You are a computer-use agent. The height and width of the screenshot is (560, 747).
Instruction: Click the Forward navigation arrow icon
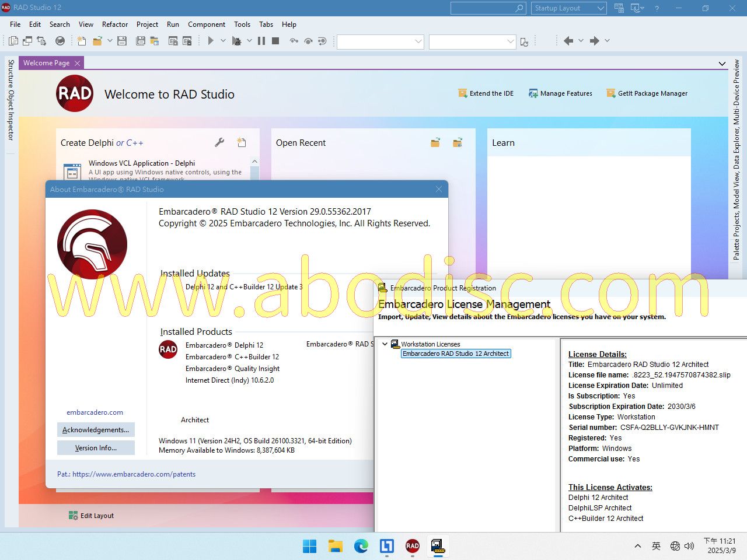594,41
